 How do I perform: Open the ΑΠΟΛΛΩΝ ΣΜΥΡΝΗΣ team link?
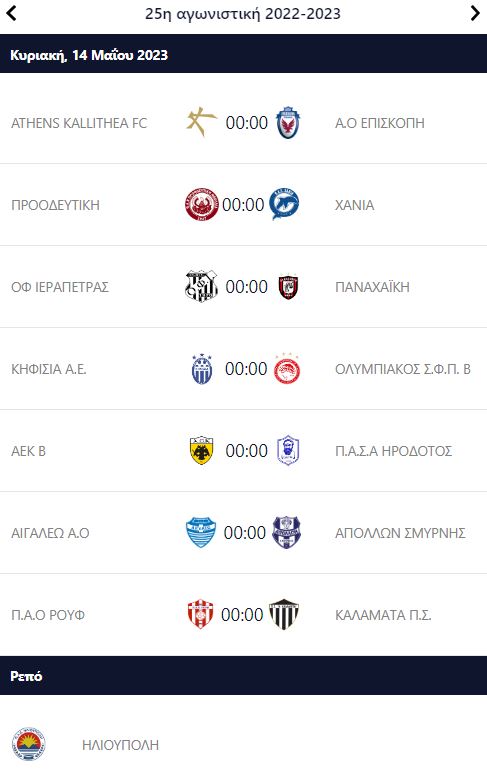[400, 533]
